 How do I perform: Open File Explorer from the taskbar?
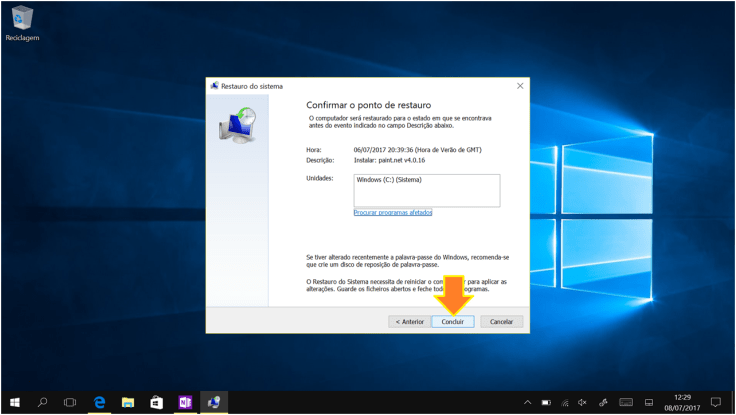[128, 402]
